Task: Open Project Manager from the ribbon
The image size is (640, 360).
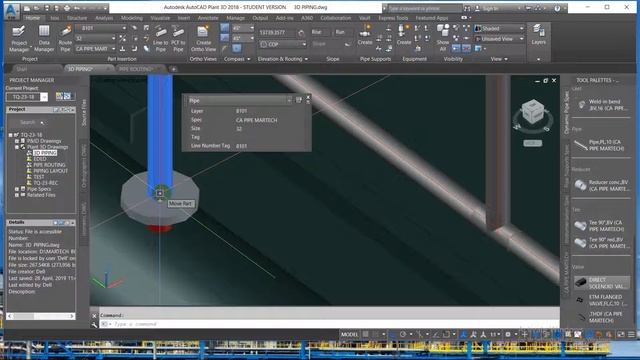Action: (19, 39)
